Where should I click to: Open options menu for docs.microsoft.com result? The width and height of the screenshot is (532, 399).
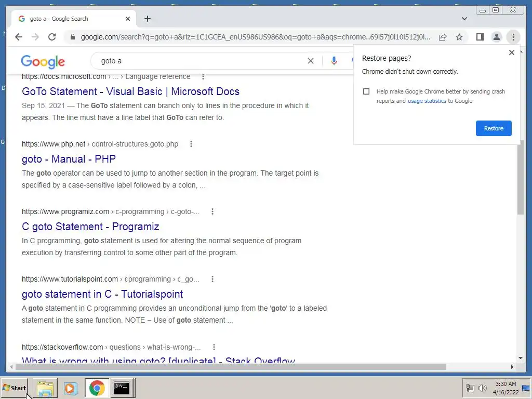tap(203, 77)
